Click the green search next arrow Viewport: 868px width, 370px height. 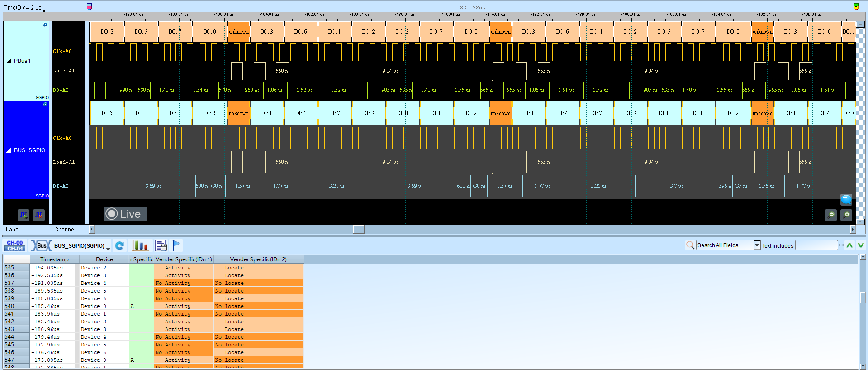[x=861, y=245]
